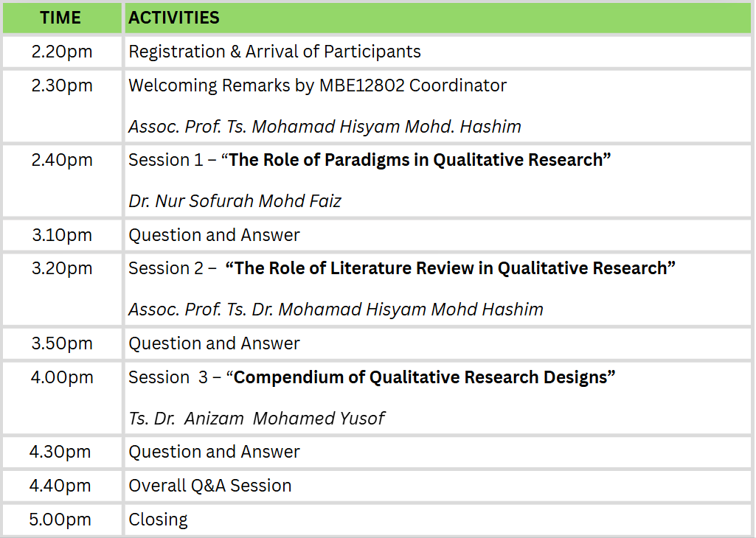
Task: Select the 4.00pm time cell
Action: pyautogui.click(x=61, y=377)
